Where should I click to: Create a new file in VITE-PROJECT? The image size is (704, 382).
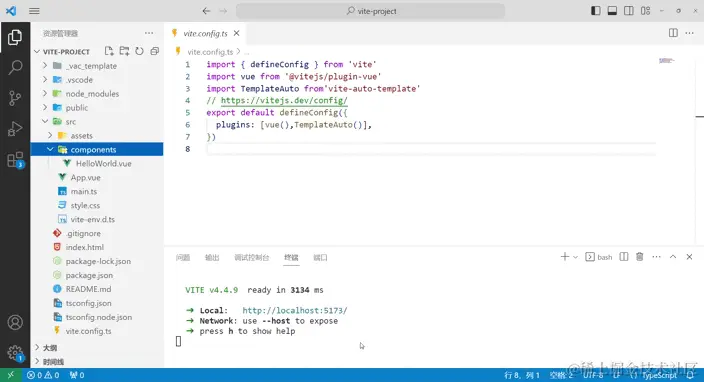(109, 51)
